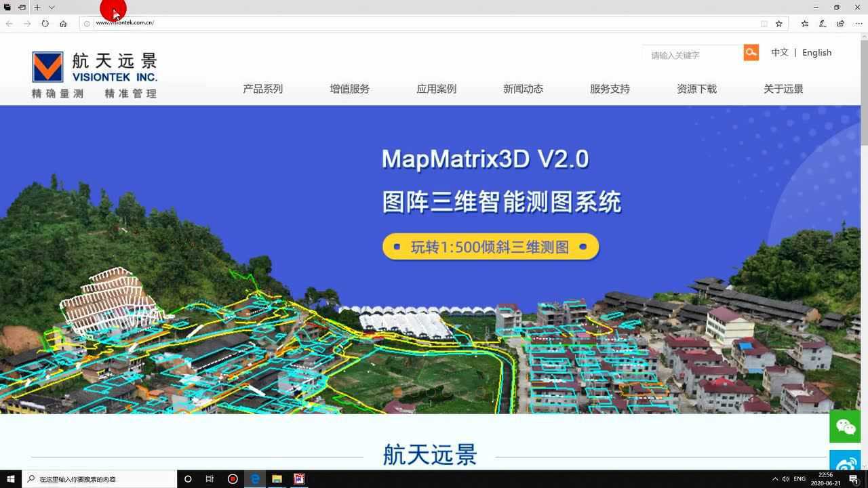Open Web Notes with the pen icon
868x488 pixels.
(821, 22)
